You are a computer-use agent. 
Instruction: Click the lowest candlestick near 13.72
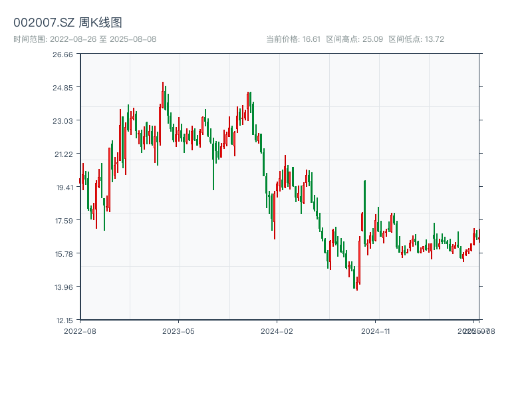pyautogui.click(x=357, y=289)
